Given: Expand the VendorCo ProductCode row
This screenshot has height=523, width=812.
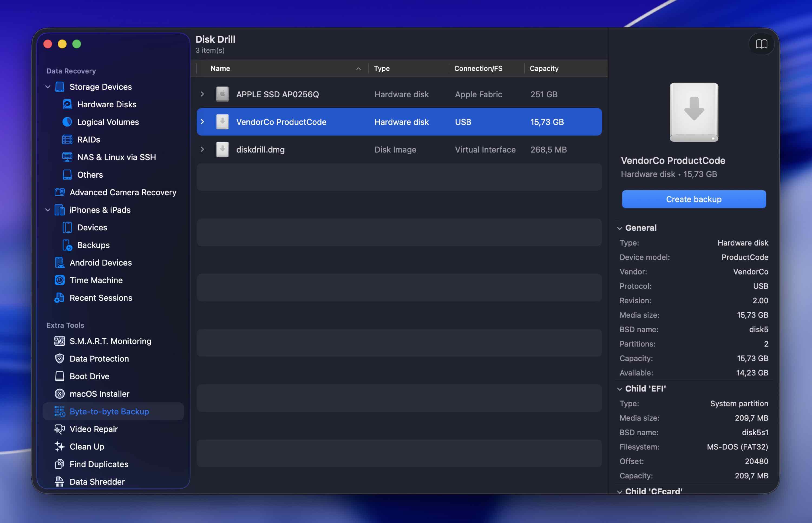Looking at the screenshot, I should coord(202,122).
